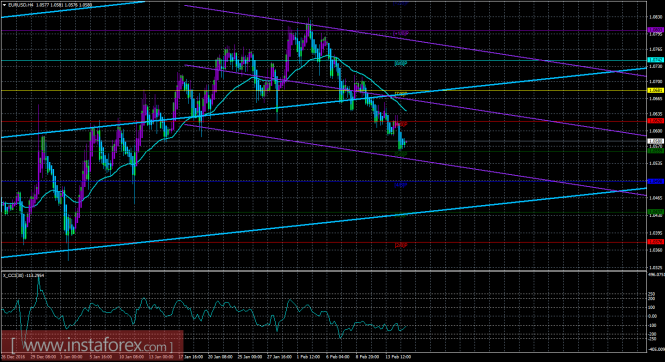Click the small arrow icon beside EURUSD,H4 title
This screenshot has height=362, width=665.
click(x=4, y=5)
